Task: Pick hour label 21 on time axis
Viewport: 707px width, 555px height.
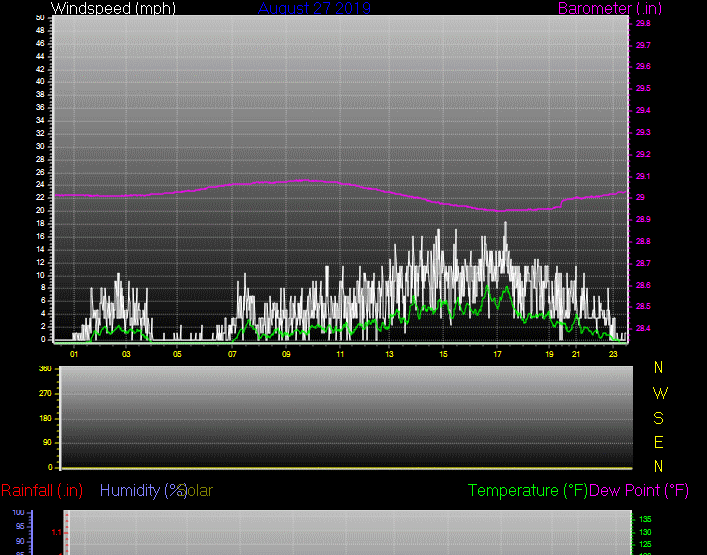Action: tap(576, 354)
